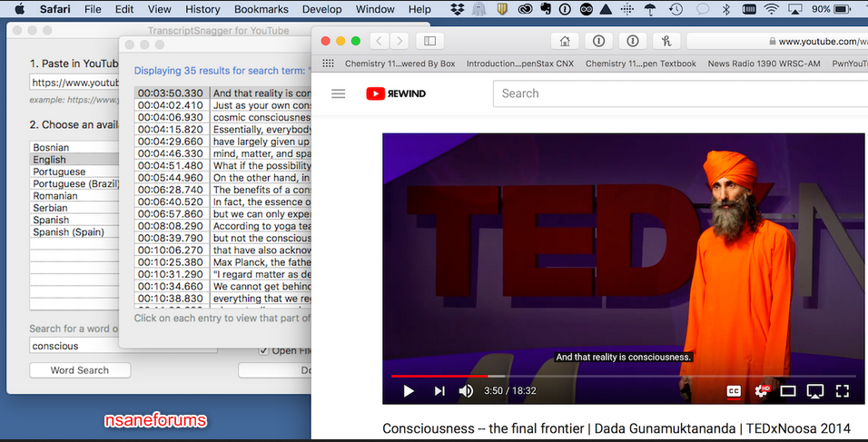Image resolution: width=868 pixels, height=442 pixels.
Task: Select Romanian in the language list
Action: coord(74,196)
